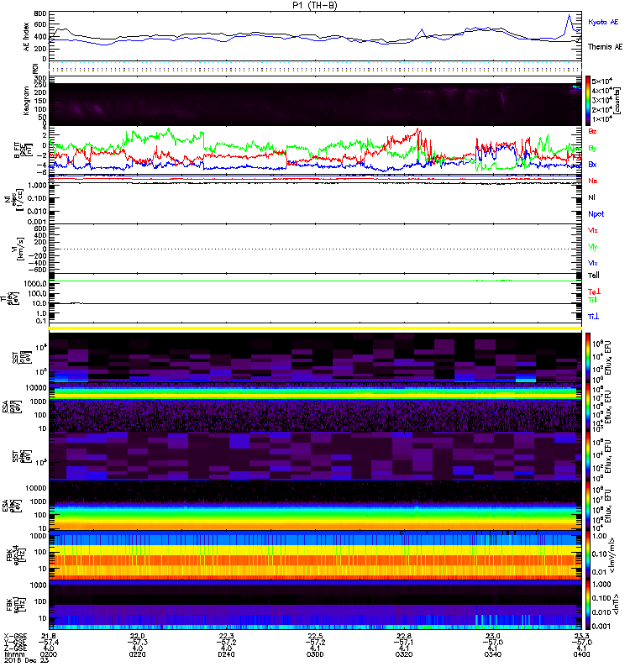The height and width of the screenshot is (672, 630).
Task: Click the black Te parallel legend label
Action: coord(594,276)
